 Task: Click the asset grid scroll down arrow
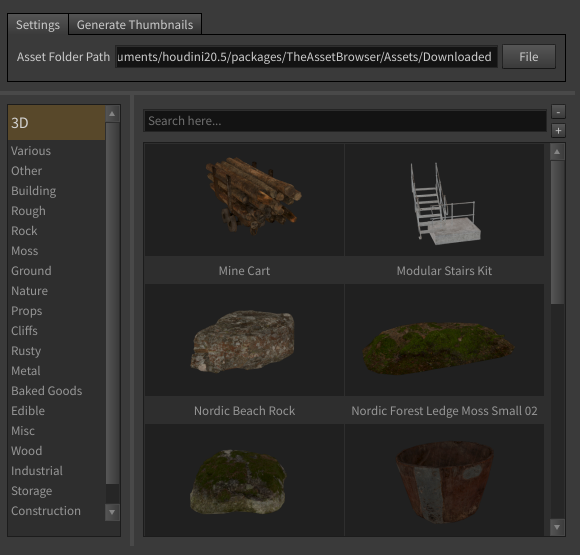tap(557, 527)
